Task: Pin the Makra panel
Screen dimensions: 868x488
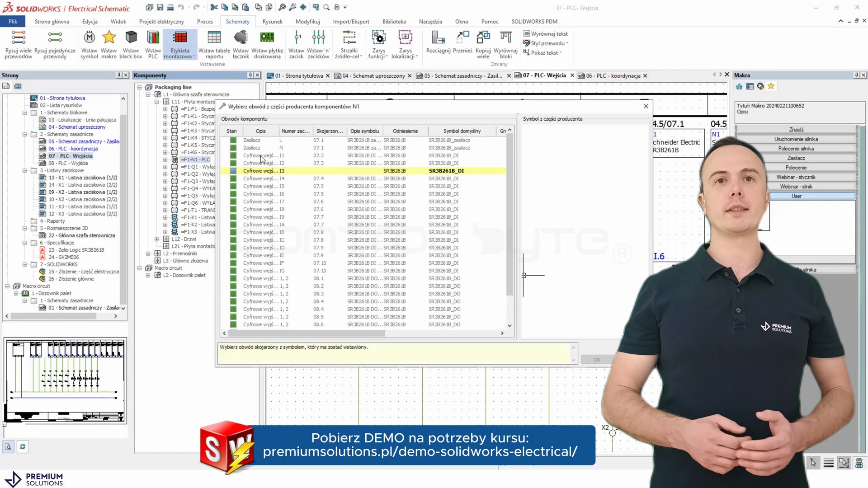Action: [857, 75]
